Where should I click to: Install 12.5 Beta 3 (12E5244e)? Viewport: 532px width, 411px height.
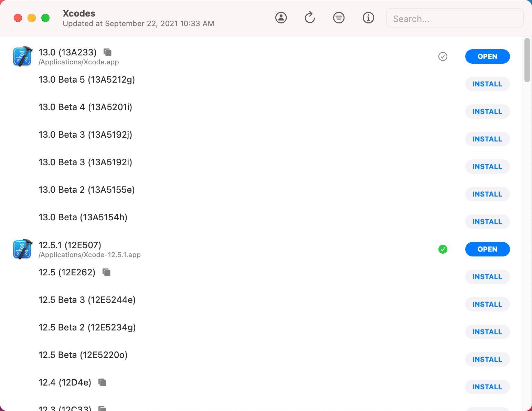pyautogui.click(x=487, y=304)
